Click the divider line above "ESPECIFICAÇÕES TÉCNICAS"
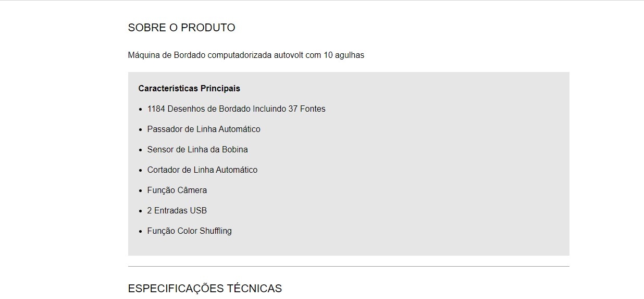The image size is (644, 299). point(349,267)
